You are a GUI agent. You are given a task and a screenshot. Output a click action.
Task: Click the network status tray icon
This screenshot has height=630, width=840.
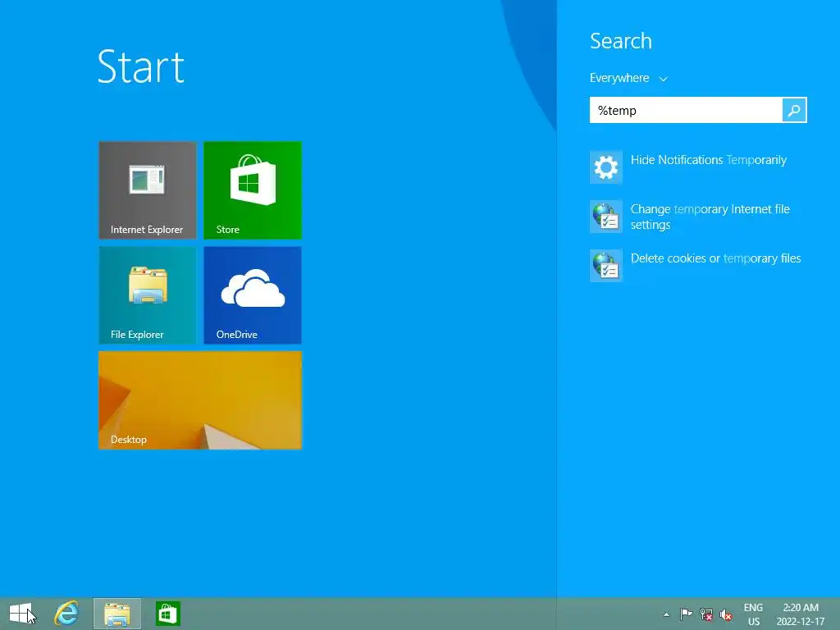pos(706,614)
